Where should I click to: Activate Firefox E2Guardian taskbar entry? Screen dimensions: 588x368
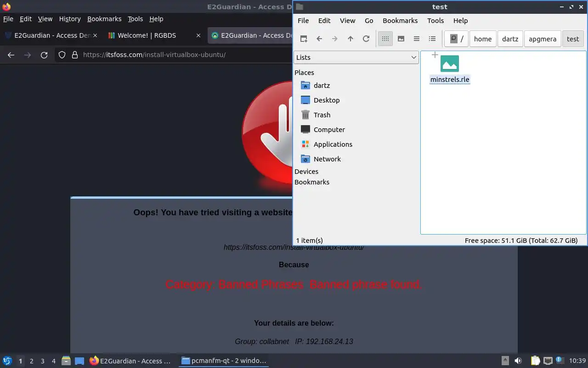coord(131,361)
